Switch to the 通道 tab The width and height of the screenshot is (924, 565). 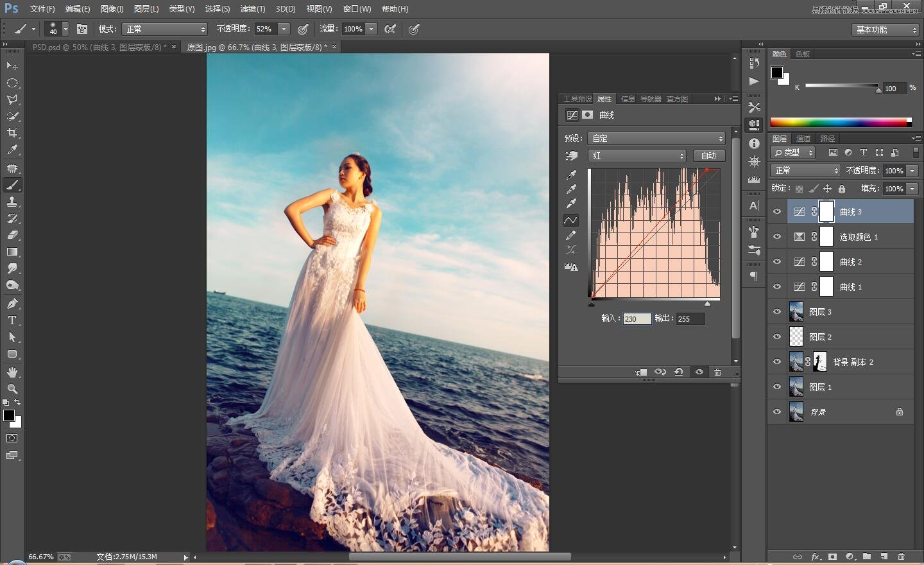click(x=803, y=139)
